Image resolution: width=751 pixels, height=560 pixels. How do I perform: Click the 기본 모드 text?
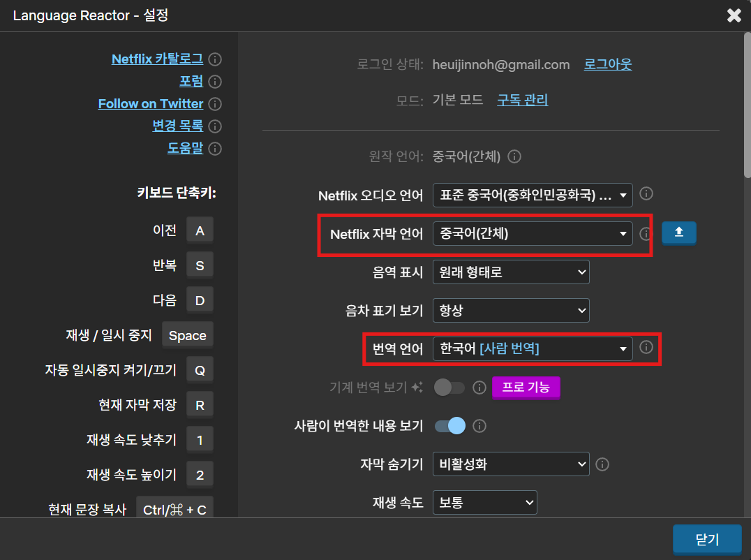[x=457, y=100]
